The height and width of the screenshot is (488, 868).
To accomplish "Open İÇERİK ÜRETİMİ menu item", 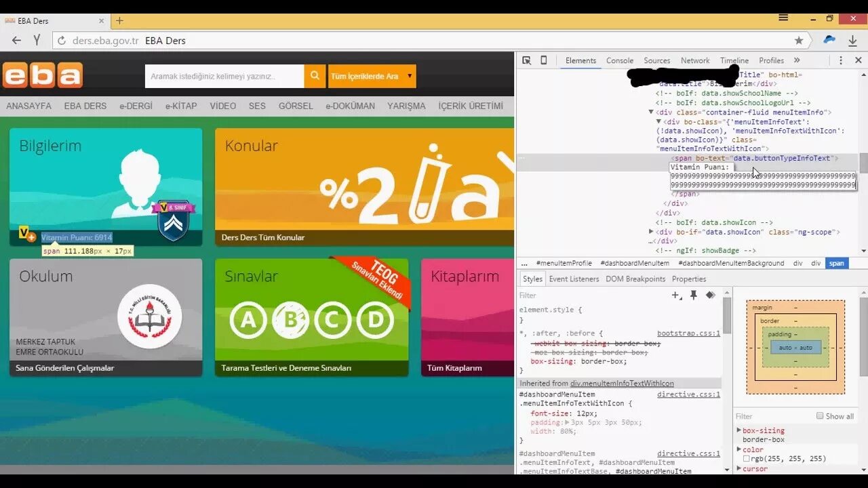I will 471,106.
